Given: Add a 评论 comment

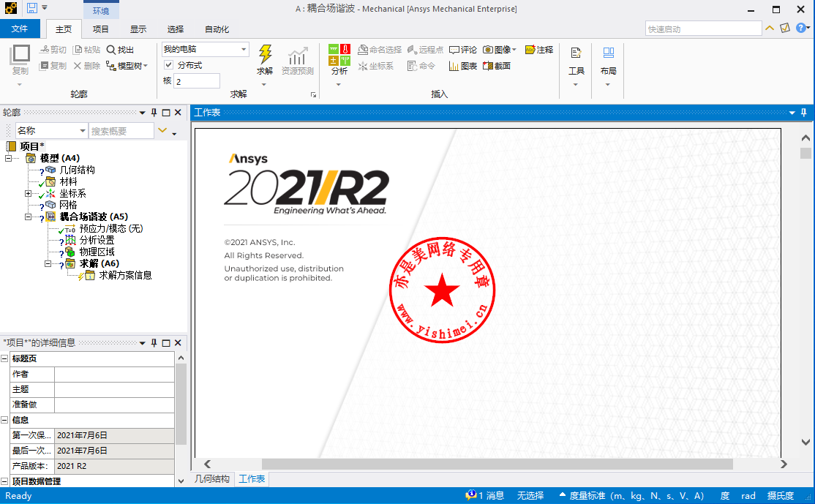Looking at the screenshot, I should [463, 50].
